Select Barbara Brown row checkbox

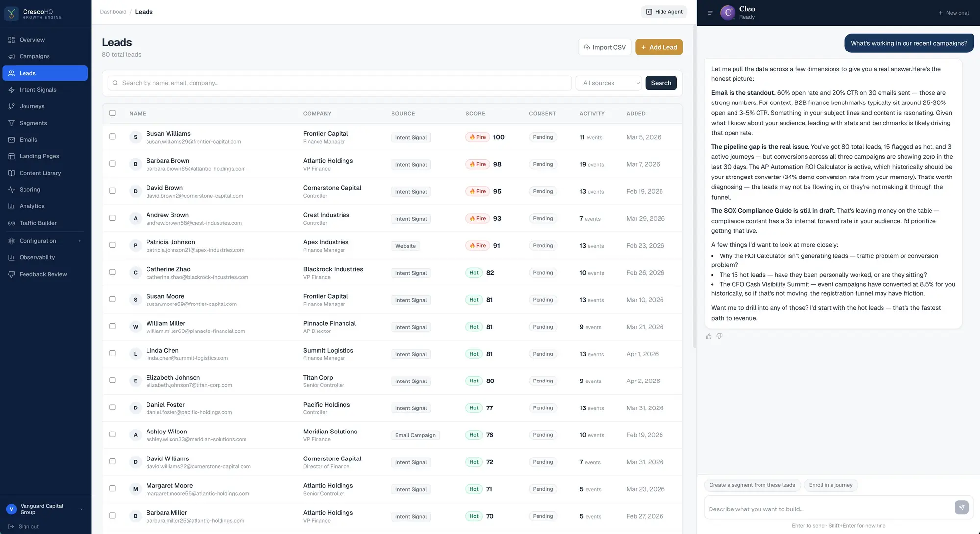(x=112, y=164)
